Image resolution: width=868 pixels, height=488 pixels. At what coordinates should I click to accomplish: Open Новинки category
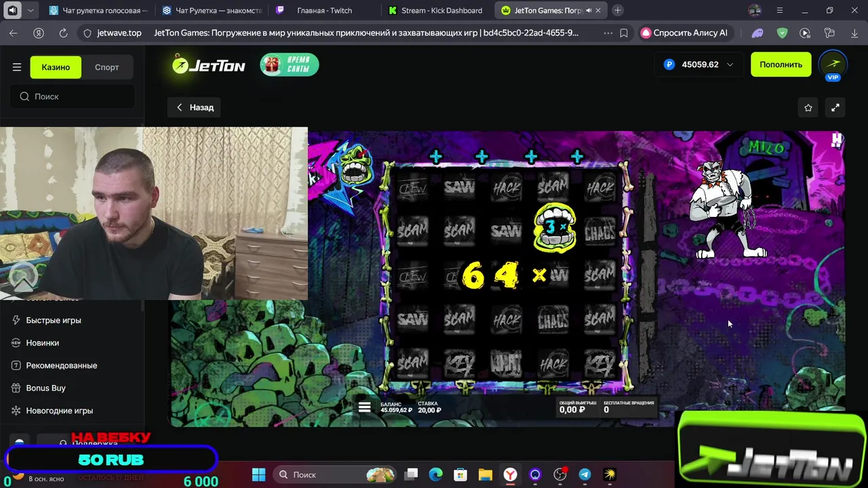tap(42, 342)
